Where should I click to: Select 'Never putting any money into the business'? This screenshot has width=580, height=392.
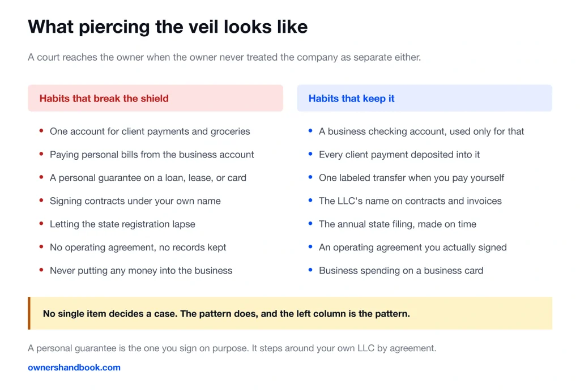141,271
